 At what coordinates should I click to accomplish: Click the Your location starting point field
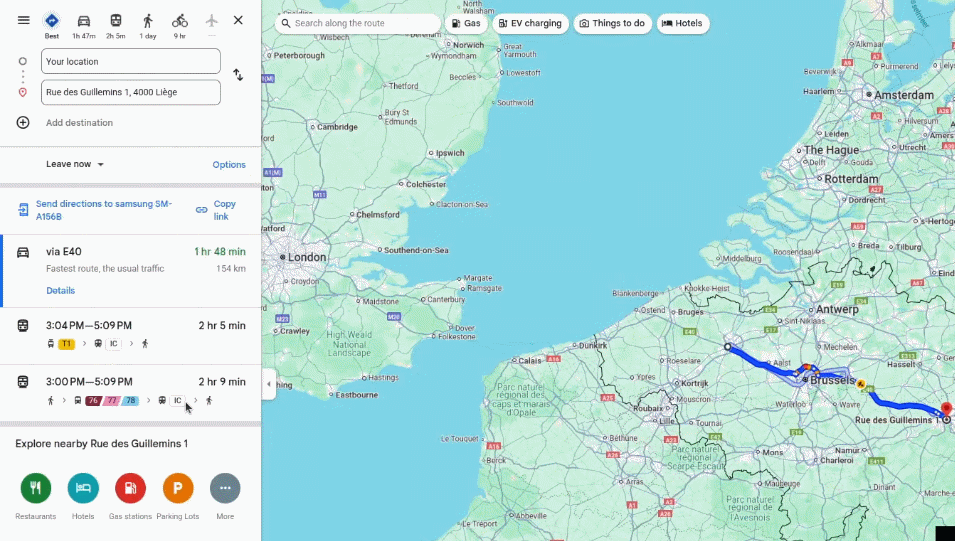(131, 62)
